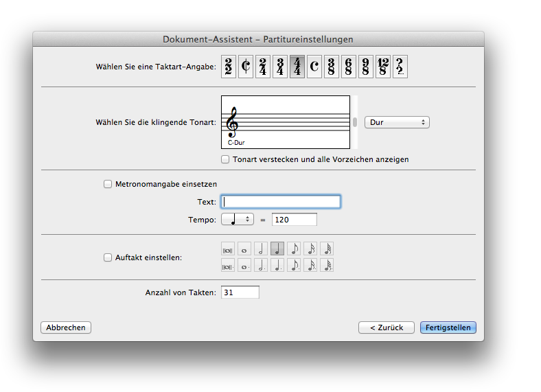Image resolution: width=541 pixels, height=392 pixels.
Task: Click Fertigstellen to finish the wizard
Action: [448, 327]
